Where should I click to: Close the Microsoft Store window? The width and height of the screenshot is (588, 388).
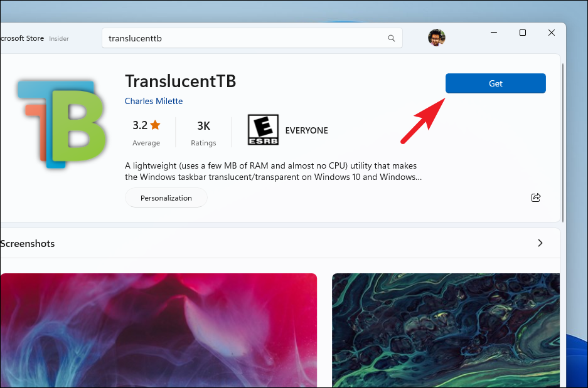[x=551, y=33]
